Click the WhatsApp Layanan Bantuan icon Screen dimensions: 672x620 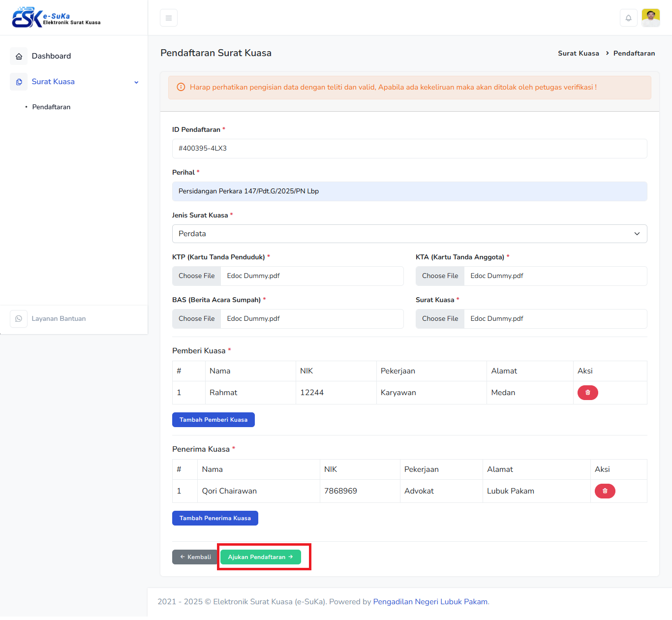point(19,319)
